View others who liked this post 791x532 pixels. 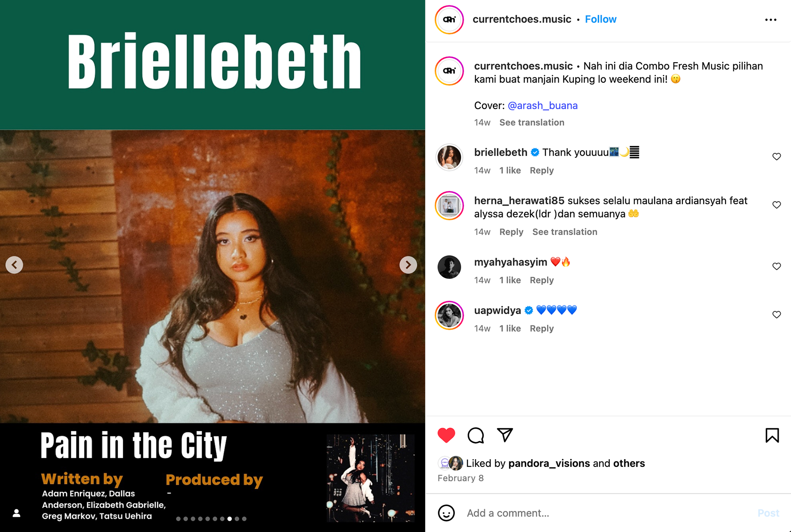pyautogui.click(x=629, y=463)
